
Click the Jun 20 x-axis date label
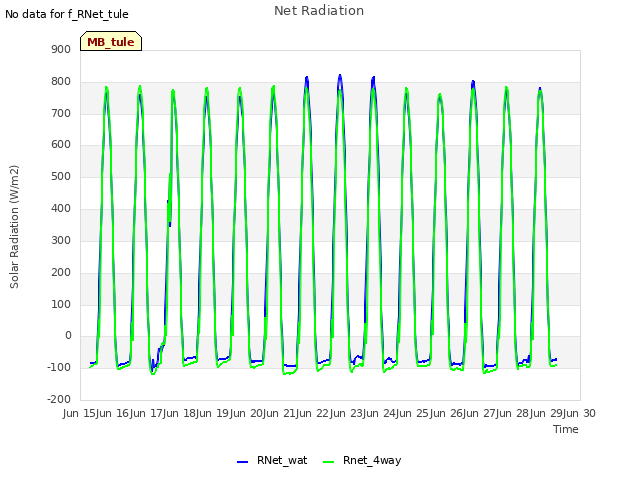coord(247,413)
